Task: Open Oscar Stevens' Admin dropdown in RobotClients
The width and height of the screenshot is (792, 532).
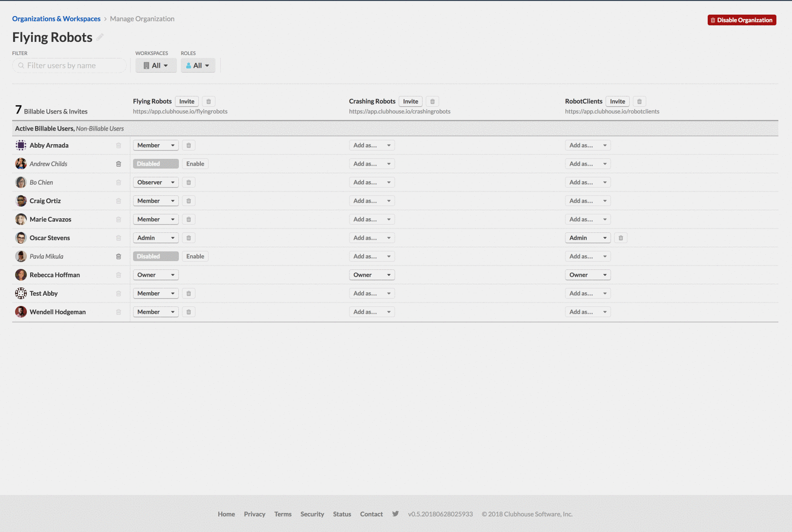Action: (588, 238)
